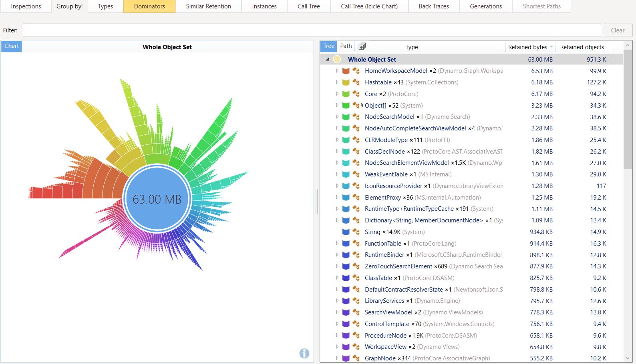Click the String ×14.9K row's dominator icon
The image size is (636, 364).
pyautogui.click(x=356, y=232)
